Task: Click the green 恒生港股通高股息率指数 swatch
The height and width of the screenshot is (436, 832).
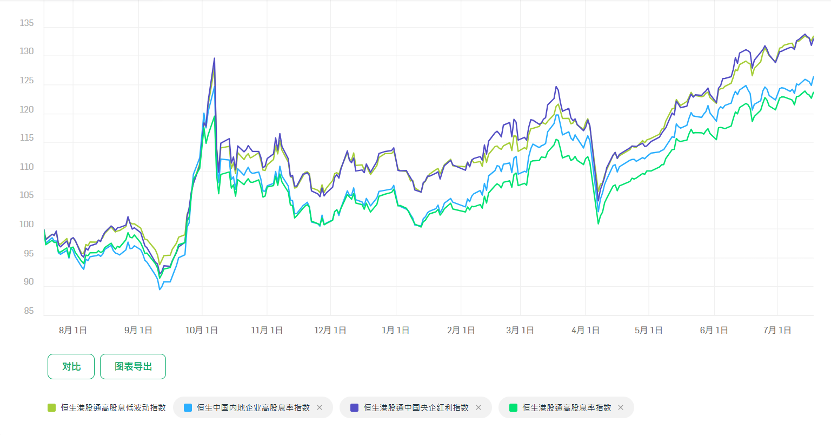Action: coord(513,408)
